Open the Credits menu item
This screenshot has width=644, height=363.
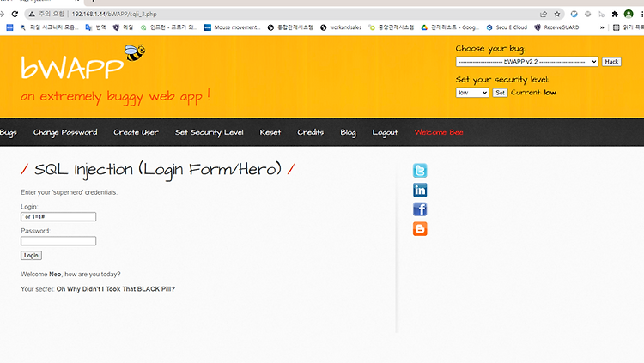pyautogui.click(x=311, y=132)
